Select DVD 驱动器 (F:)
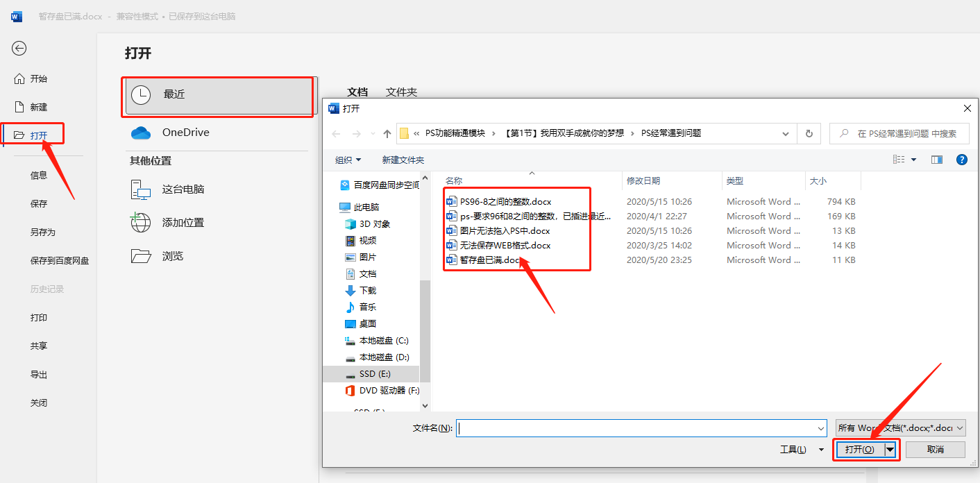The width and height of the screenshot is (980, 483). click(x=382, y=391)
